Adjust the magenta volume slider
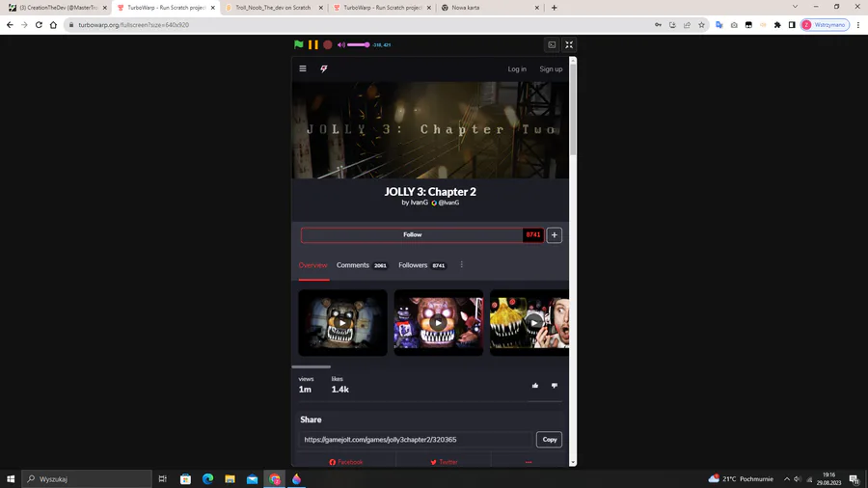Viewport: 868px width, 488px height. pos(358,44)
